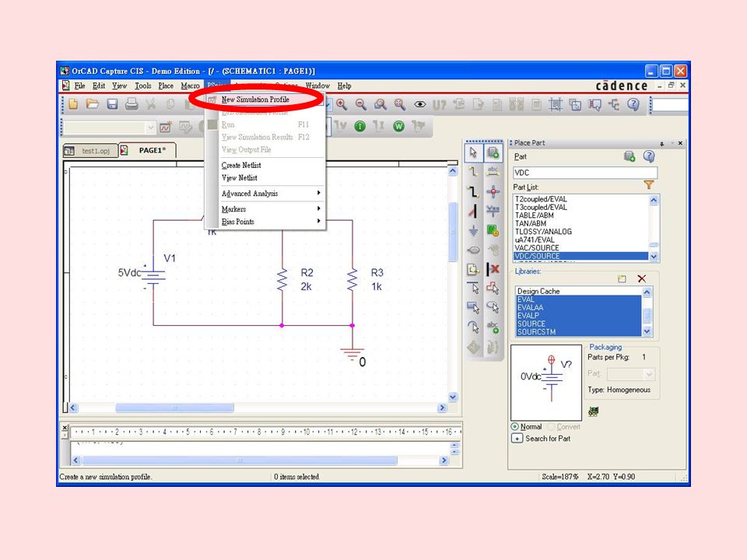The image size is (747, 560).
Task: Click the Add Library icon above libraries list
Action: (x=622, y=278)
